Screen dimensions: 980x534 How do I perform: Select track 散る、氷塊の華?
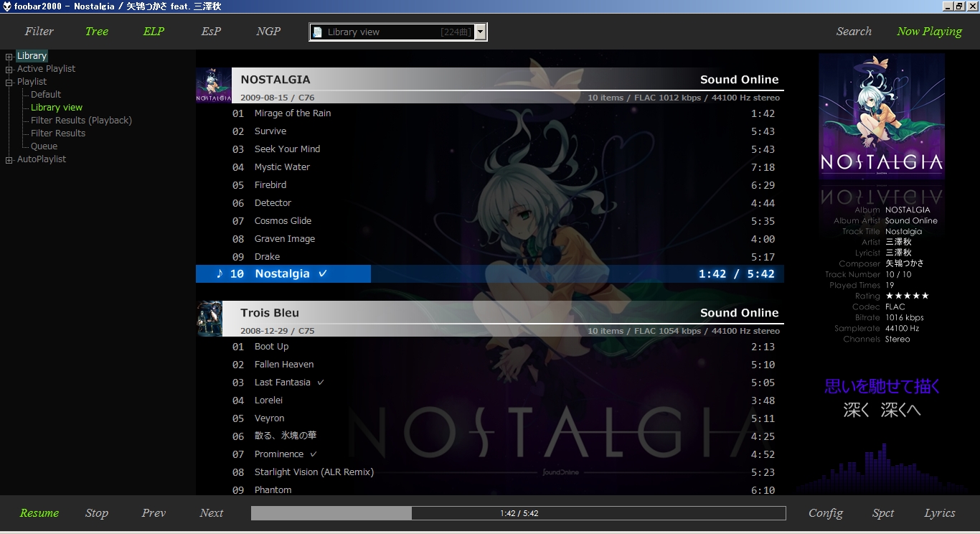(x=490, y=436)
